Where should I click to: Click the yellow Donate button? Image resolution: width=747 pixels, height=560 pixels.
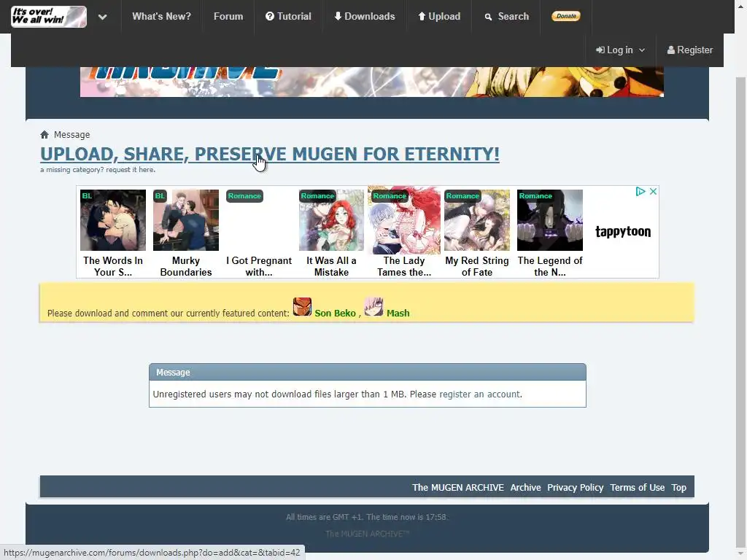coord(566,16)
